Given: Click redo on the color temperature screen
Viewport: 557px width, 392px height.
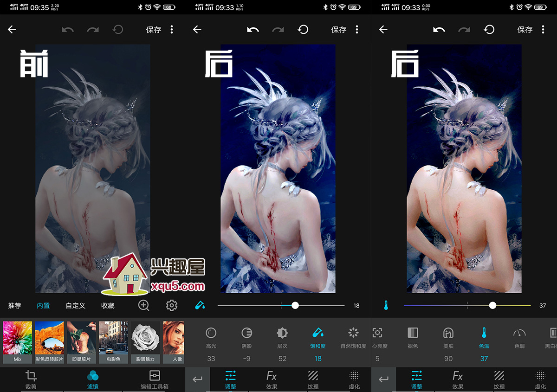Looking at the screenshot, I should click(x=464, y=30).
